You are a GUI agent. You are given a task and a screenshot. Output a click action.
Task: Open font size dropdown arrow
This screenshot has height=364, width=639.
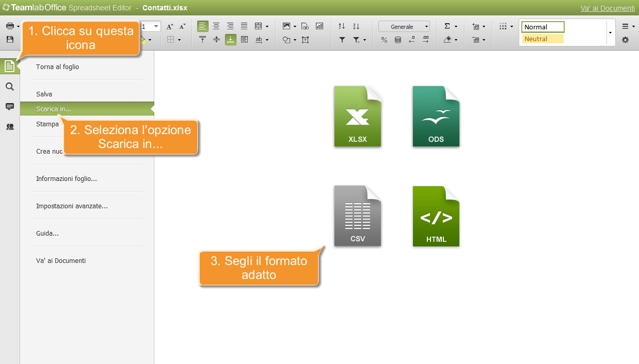click(x=156, y=26)
